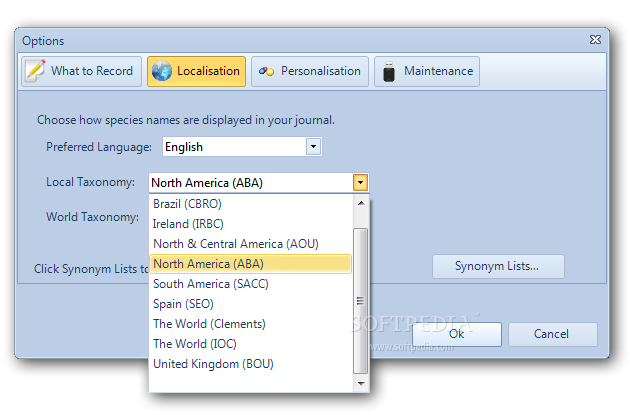This screenshot has width=630, height=415.
Task: Select South America (SACC) option
Action: (x=250, y=284)
